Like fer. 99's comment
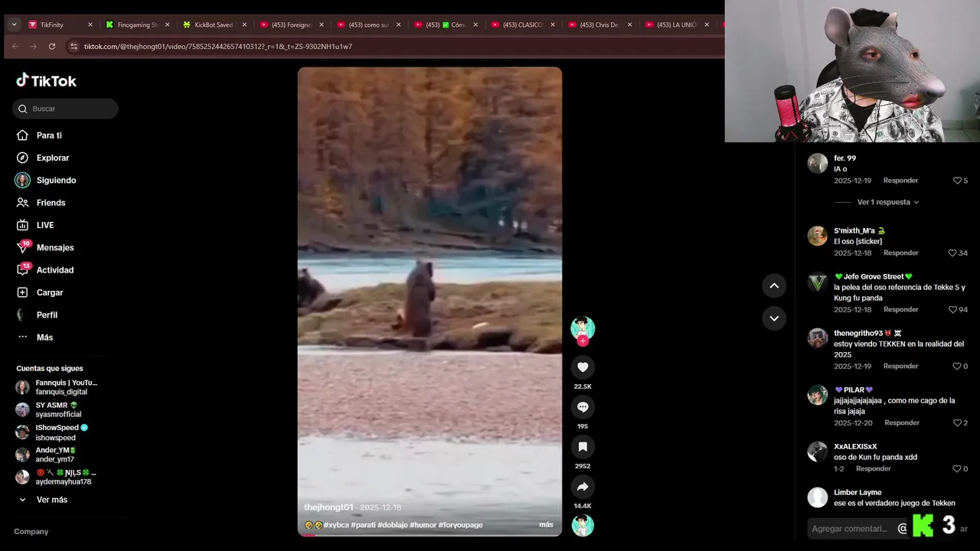The height and width of the screenshot is (551, 980). click(957, 181)
